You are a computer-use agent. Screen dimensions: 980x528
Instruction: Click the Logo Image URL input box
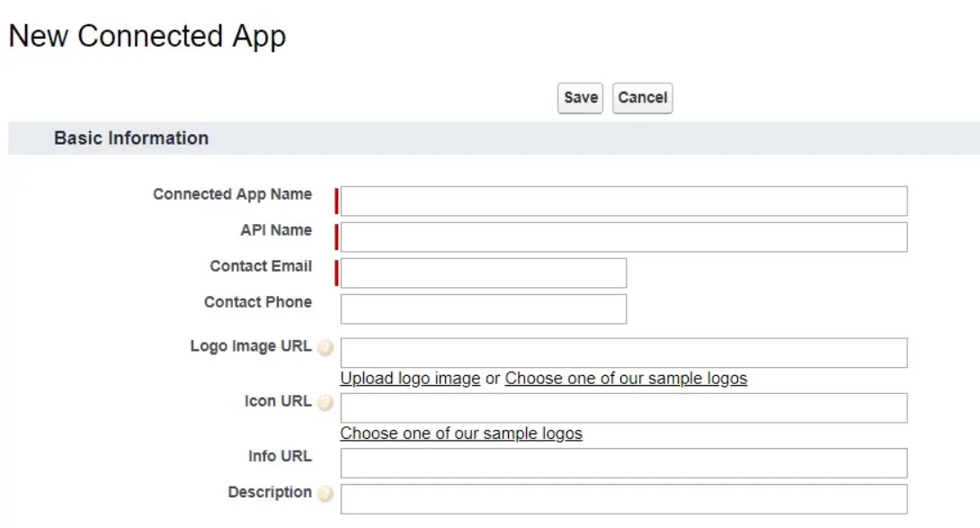point(622,352)
